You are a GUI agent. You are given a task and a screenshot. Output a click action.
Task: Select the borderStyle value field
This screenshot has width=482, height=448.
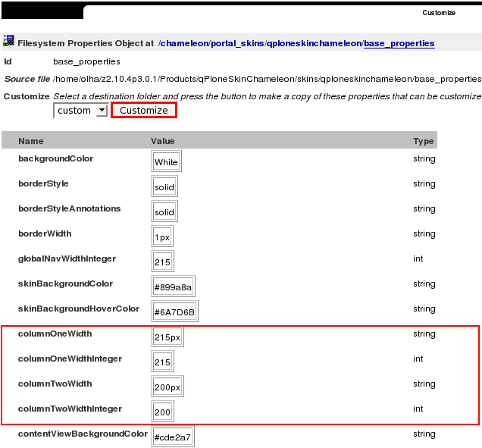(164, 187)
